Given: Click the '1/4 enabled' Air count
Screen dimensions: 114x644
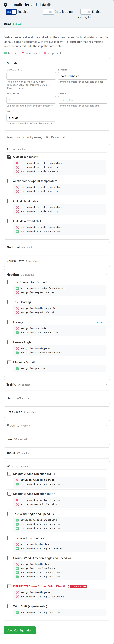Looking at the screenshot, I should [19, 149].
